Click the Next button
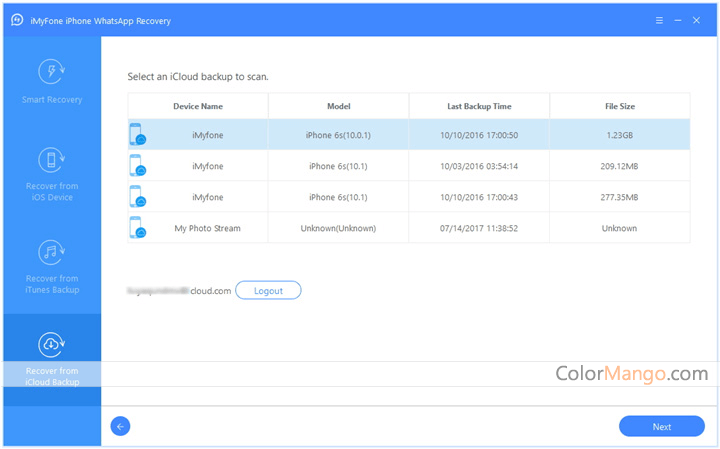The image size is (720, 449). pos(661,426)
